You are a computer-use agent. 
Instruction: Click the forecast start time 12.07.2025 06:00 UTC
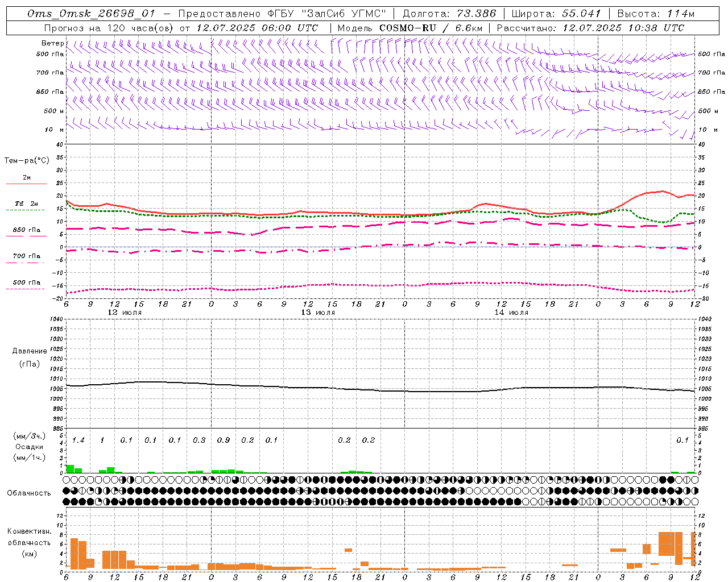tap(257, 28)
